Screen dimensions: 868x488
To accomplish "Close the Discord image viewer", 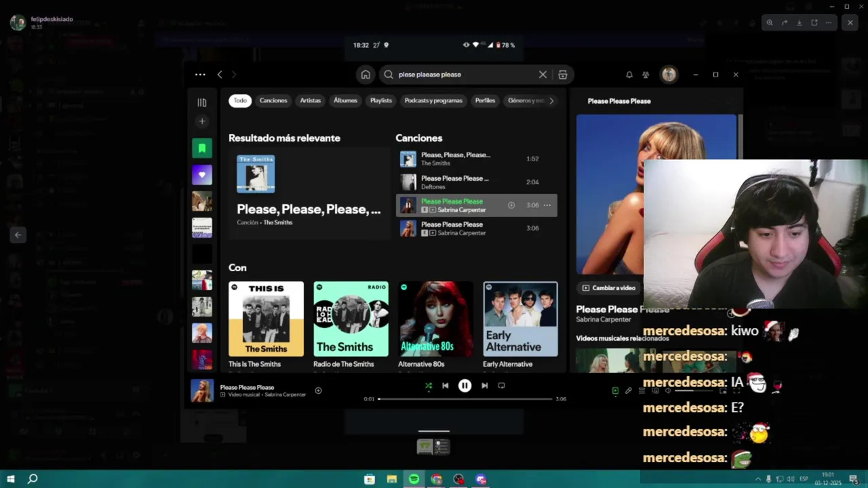I will [x=850, y=22].
